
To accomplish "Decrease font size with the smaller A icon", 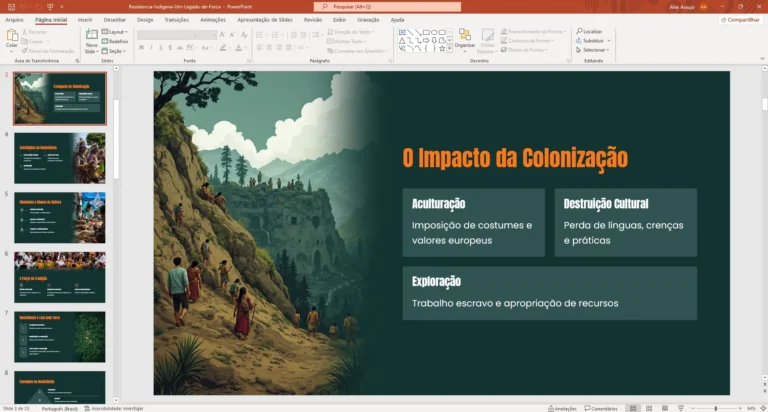I will (232, 35).
